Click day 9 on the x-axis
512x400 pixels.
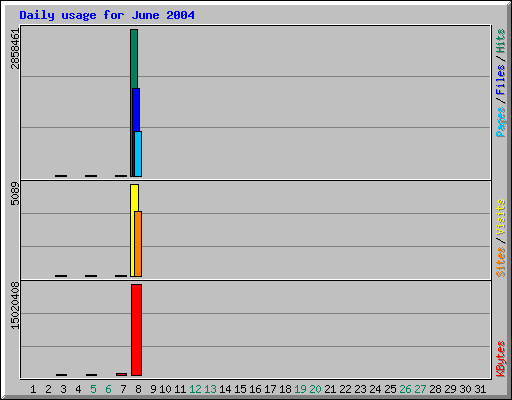point(153,389)
